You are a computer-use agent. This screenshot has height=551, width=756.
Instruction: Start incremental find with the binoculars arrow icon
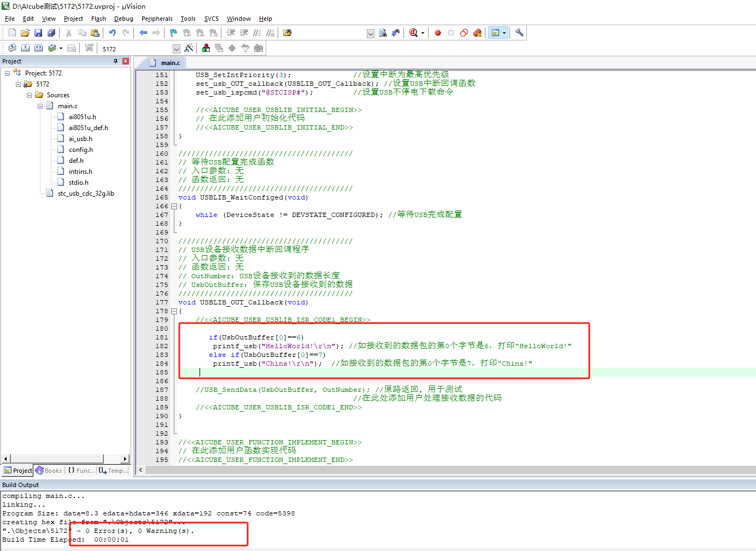[396, 33]
